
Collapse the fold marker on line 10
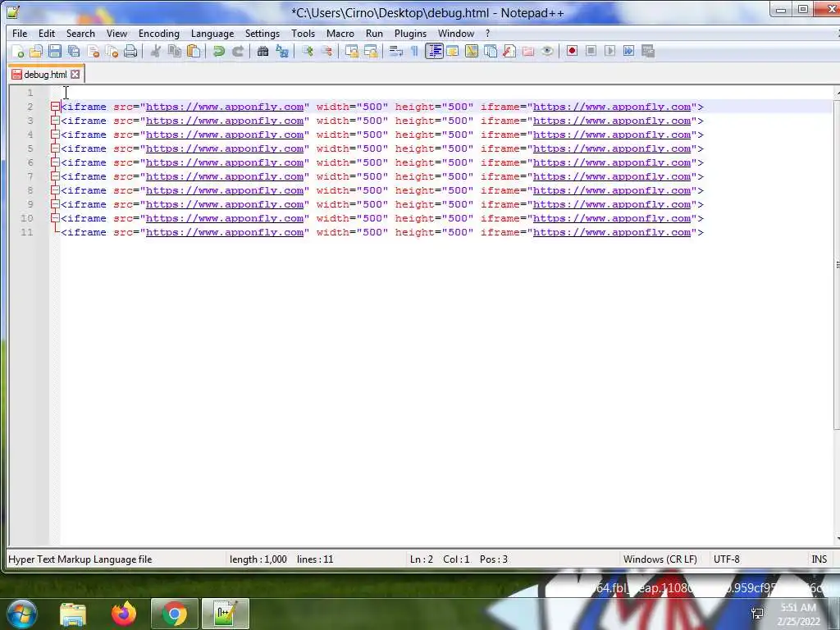tap(55, 218)
